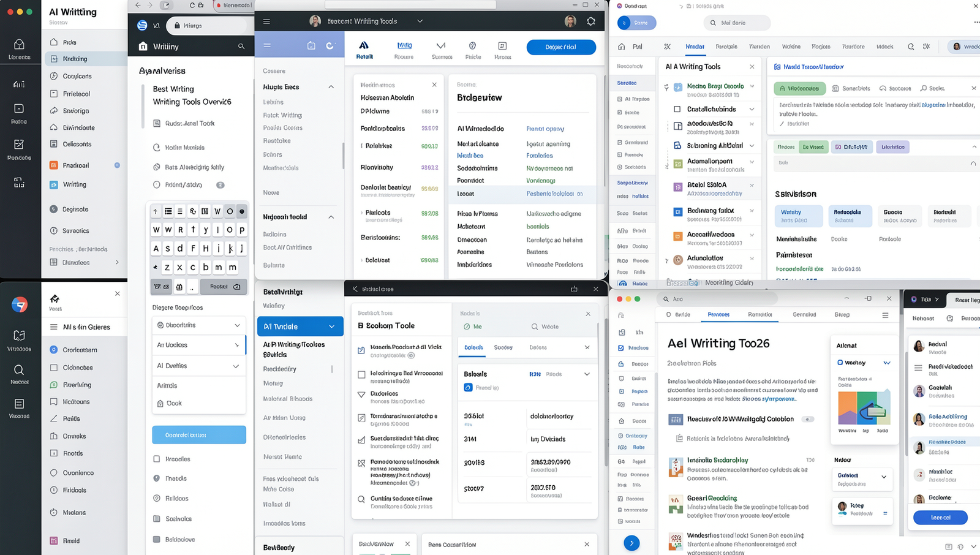Image resolution: width=980 pixels, height=555 pixels.
Task: Check the Cnatallchubinds checkbox
Action: [x=677, y=109]
